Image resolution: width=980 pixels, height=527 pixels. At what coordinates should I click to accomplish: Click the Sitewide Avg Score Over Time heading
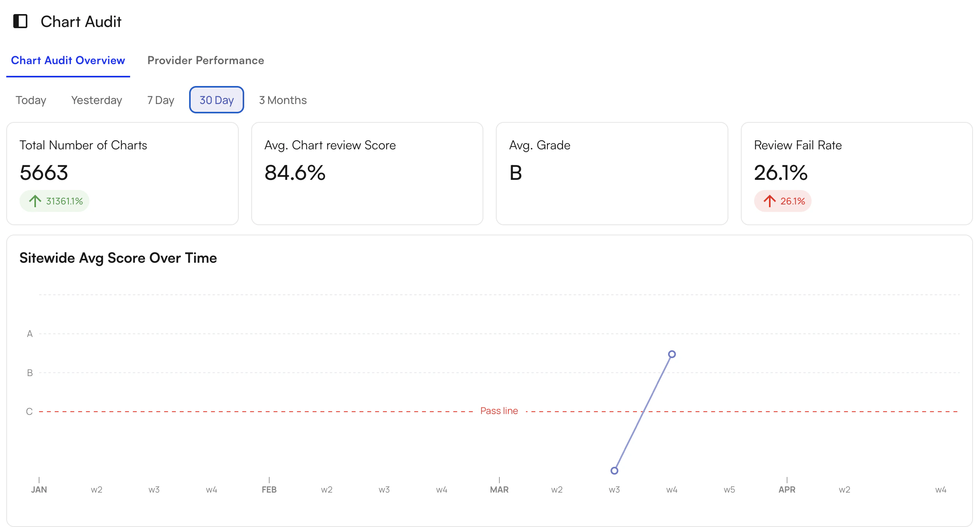pos(118,258)
